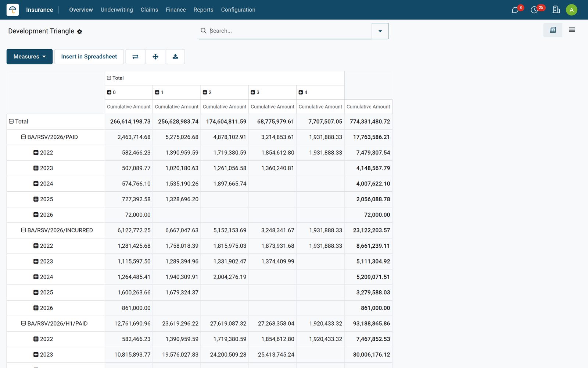Click the Development Triangle settings gear
Image resolution: width=588 pixels, height=368 pixels.
point(80,32)
